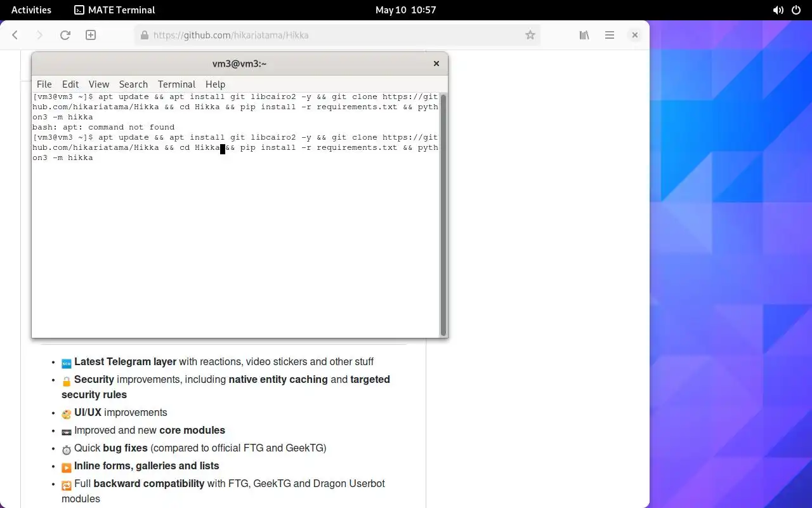Click the stopwatch emoji beside Quick bug fixes
812x508 pixels.
[67, 450]
